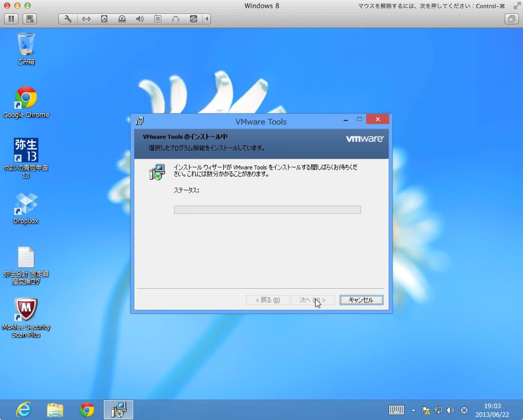
Task: Collapse the device toolbar arrow
Action: click(x=207, y=19)
